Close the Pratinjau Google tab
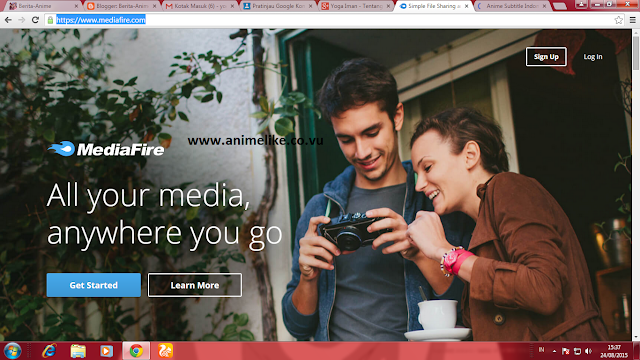 [x=310, y=6]
